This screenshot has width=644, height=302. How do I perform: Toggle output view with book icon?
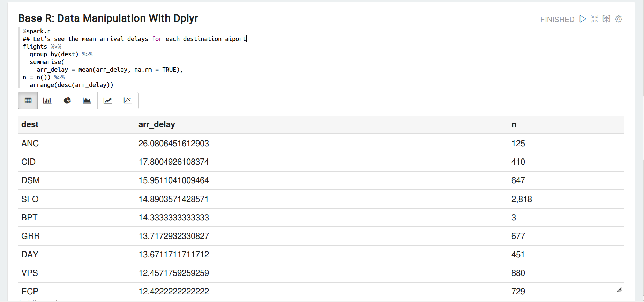coord(607,19)
